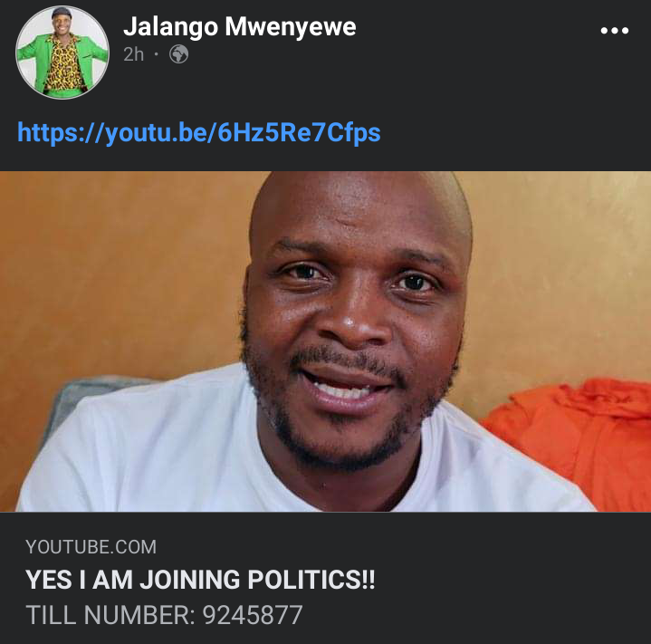Open the YES I AM JOINING POLITICS title
The width and height of the screenshot is (651, 644).
point(200,579)
